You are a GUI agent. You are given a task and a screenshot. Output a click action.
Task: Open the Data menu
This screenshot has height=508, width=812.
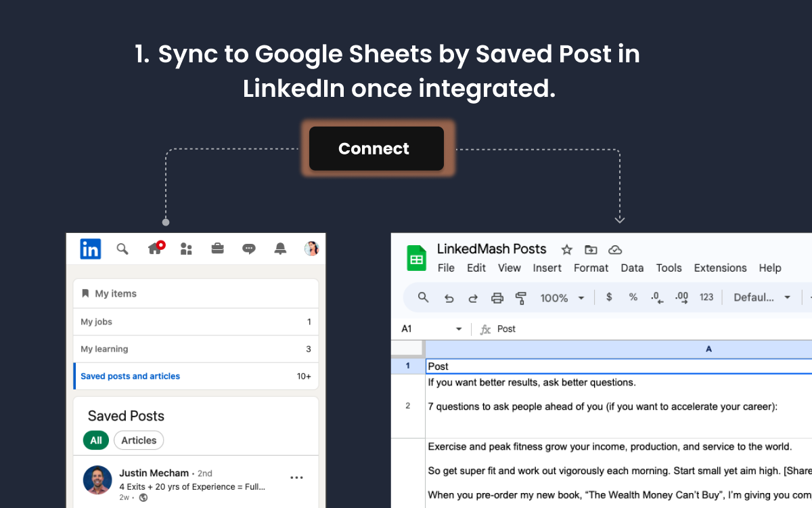[x=632, y=268]
